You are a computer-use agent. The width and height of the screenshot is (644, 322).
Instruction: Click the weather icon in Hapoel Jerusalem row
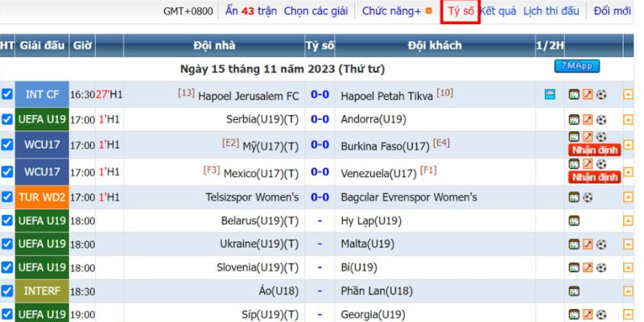click(550, 95)
